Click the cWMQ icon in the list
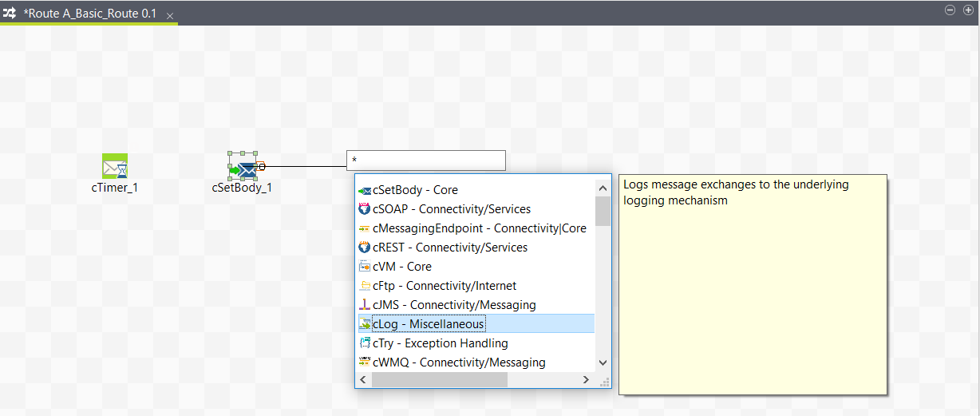This screenshot has height=416, width=980. point(365,363)
